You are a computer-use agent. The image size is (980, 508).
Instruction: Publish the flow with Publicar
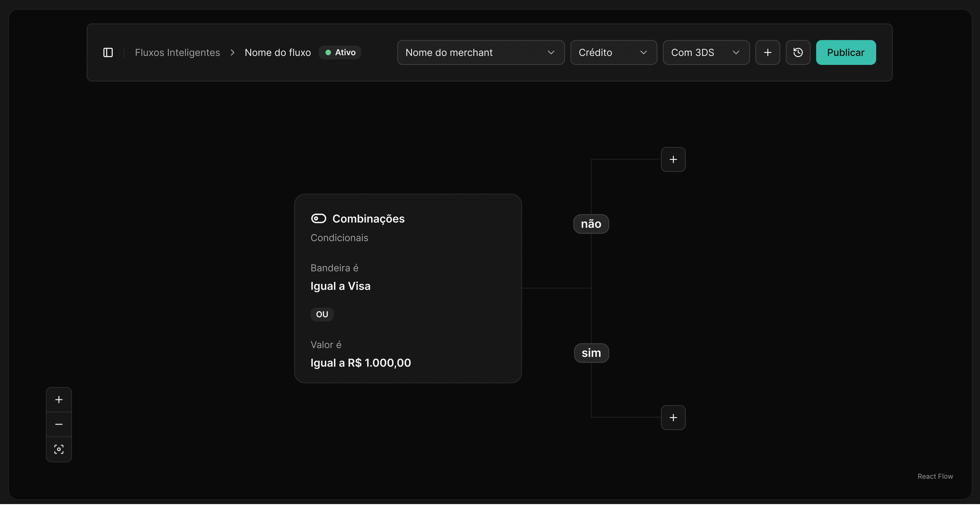[846, 52]
